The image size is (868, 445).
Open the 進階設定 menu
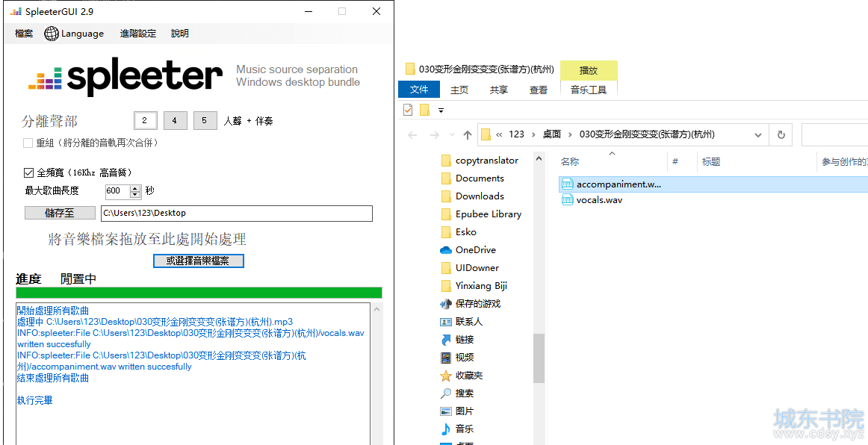[x=138, y=34]
